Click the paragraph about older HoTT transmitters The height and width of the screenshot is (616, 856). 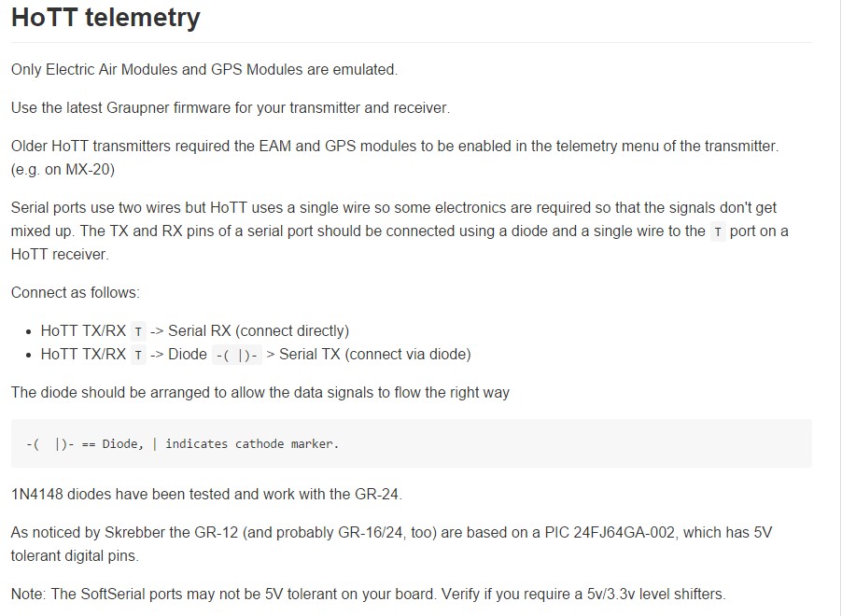point(394,146)
